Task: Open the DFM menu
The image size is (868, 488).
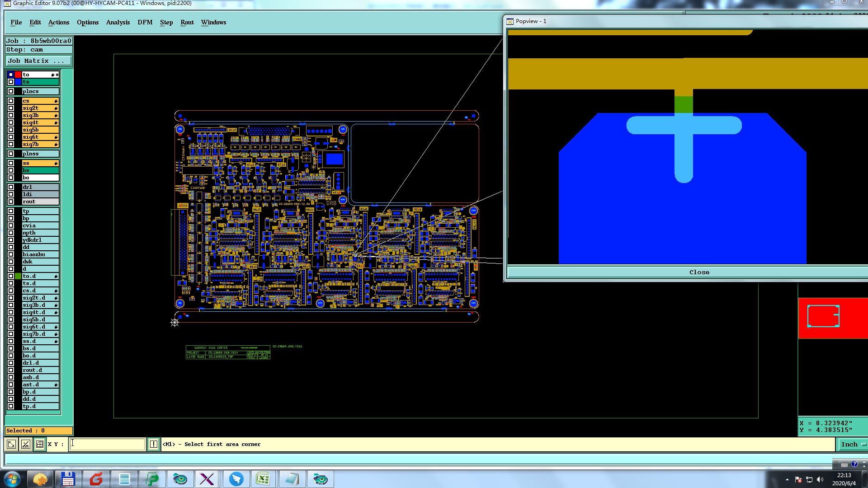Action: 145,22
